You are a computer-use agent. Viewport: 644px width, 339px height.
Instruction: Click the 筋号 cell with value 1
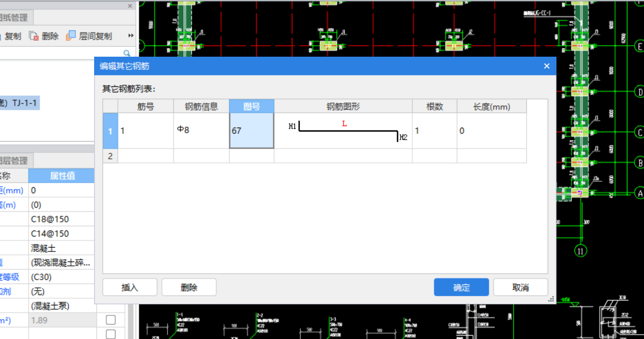[x=145, y=131]
